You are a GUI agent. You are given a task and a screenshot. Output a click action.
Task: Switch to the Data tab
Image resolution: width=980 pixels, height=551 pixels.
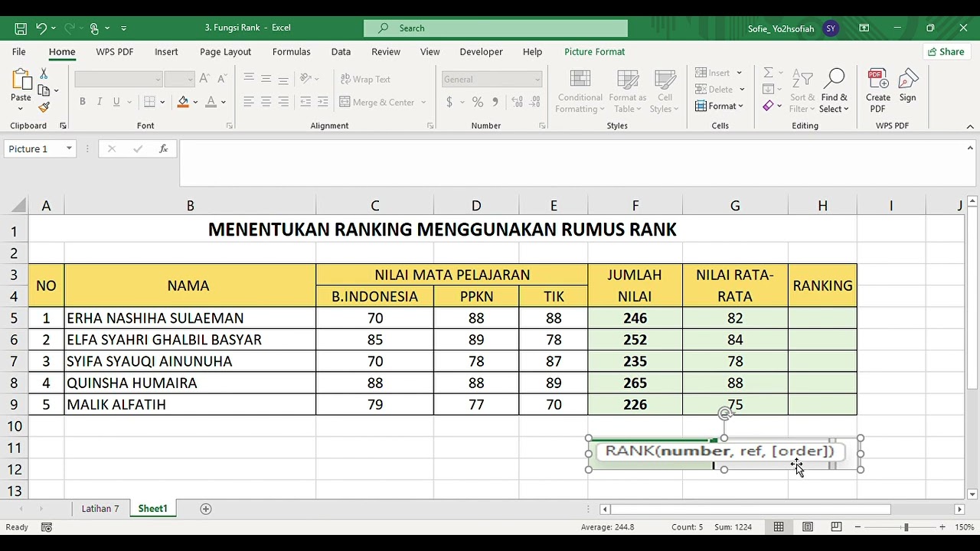(341, 52)
